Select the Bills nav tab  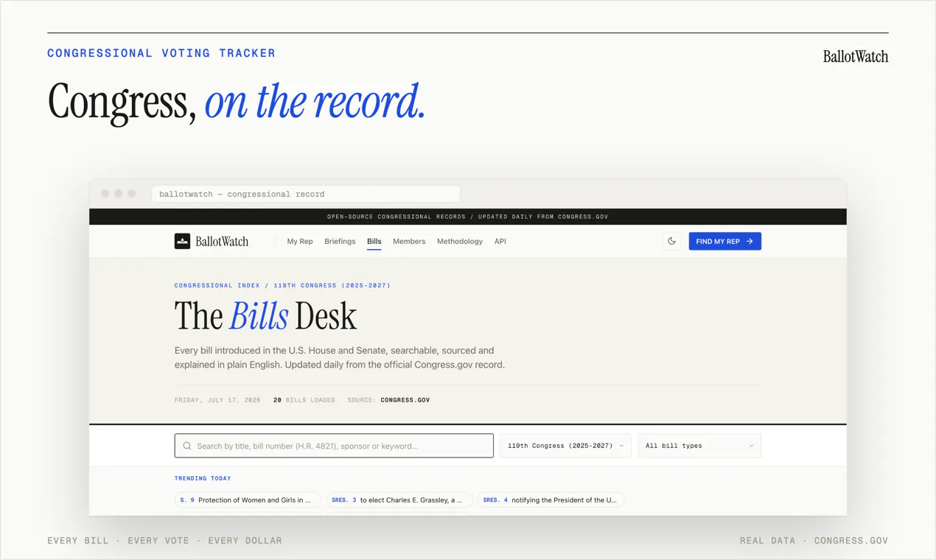point(374,241)
